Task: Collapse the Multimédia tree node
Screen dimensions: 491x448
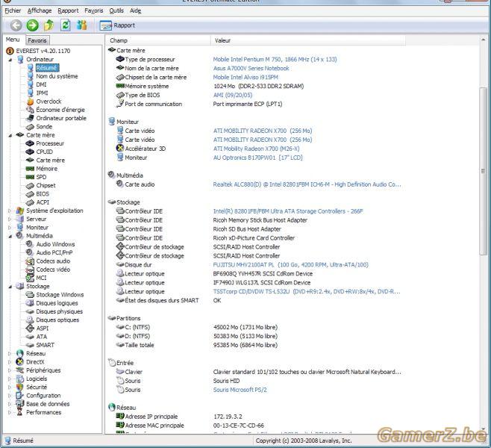Action: [10, 236]
